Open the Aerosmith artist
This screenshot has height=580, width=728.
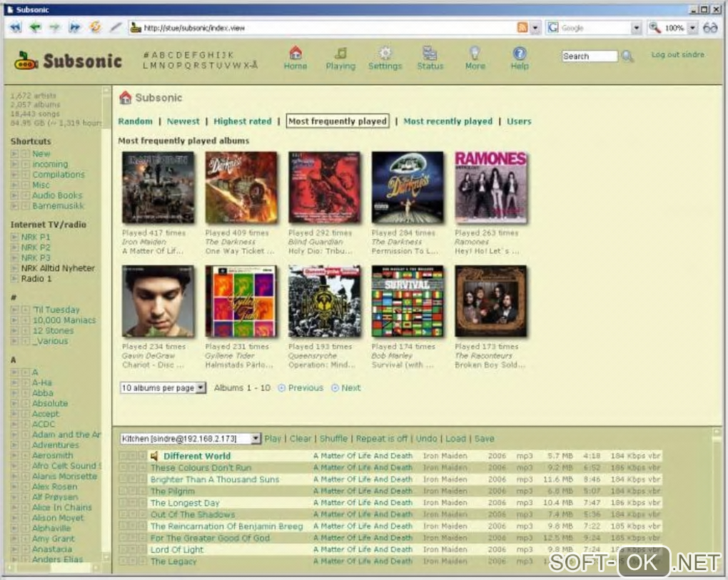(x=53, y=456)
